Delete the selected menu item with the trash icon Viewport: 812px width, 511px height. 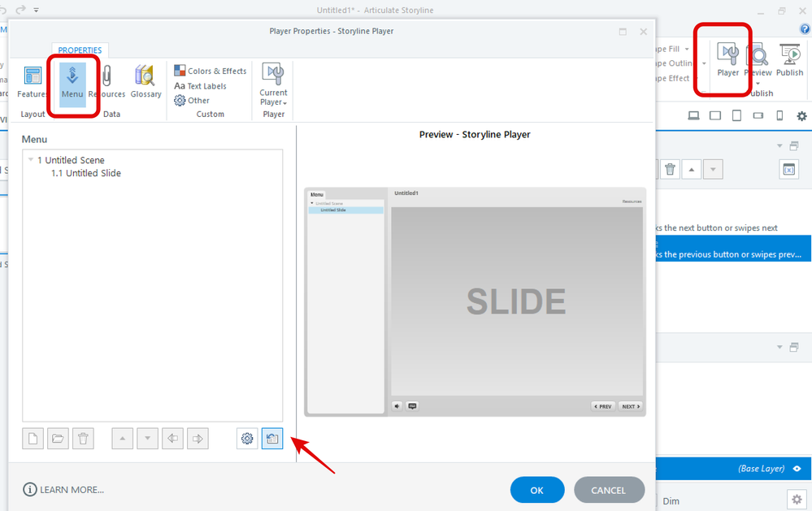tap(83, 439)
